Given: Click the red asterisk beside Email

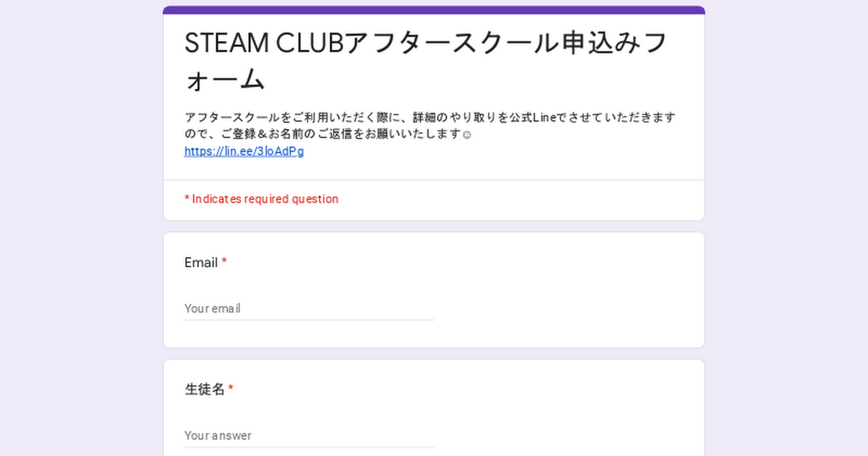Looking at the screenshot, I should (224, 261).
